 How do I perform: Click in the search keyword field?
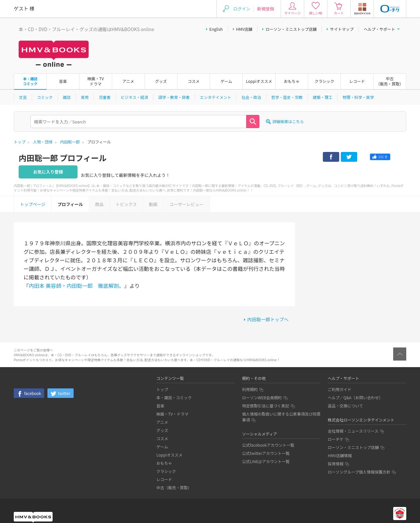tap(138, 121)
